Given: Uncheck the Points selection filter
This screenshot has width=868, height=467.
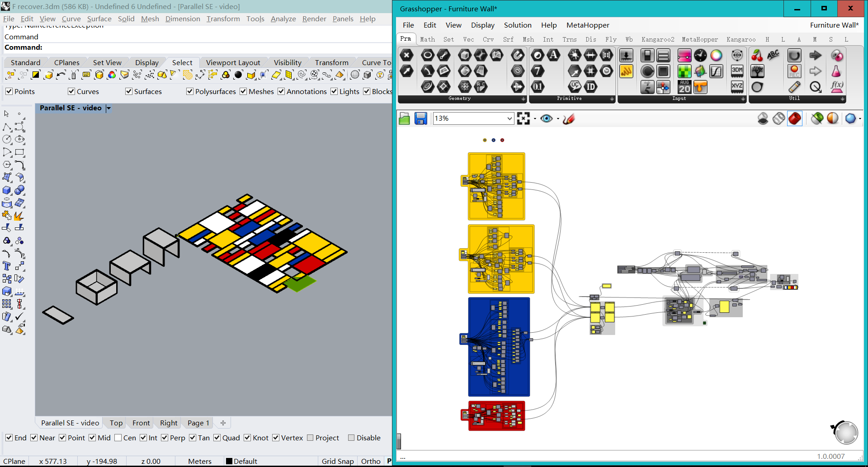Looking at the screenshot, I should coord(9,91).
